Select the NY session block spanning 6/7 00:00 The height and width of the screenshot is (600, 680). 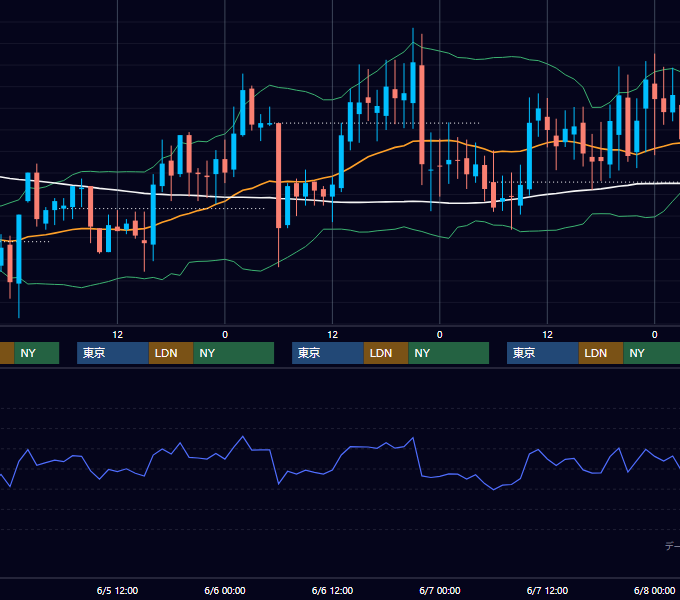point(448,353)
